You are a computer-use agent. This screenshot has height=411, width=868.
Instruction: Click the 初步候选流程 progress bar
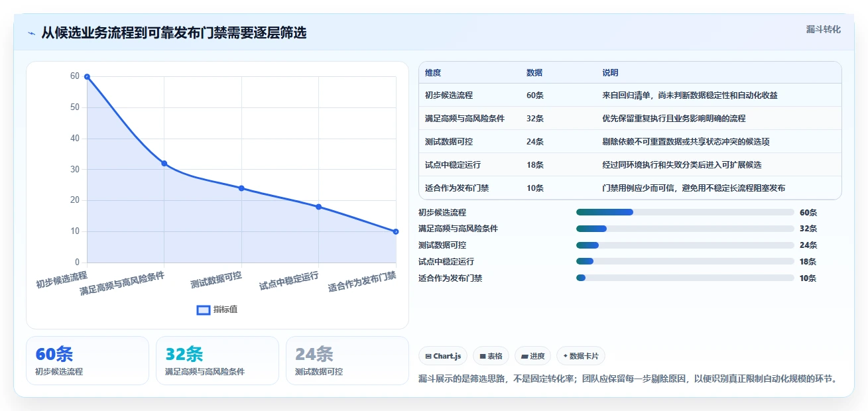685,212
